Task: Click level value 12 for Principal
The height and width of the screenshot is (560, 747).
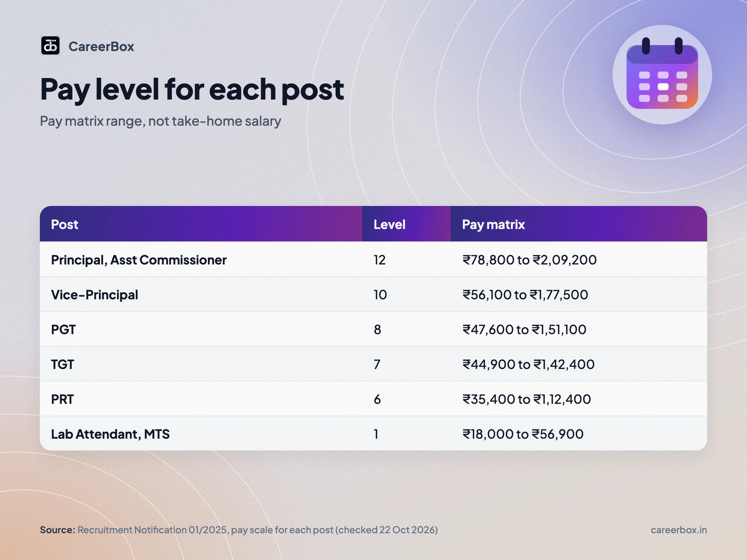Action: coord(380,260)
